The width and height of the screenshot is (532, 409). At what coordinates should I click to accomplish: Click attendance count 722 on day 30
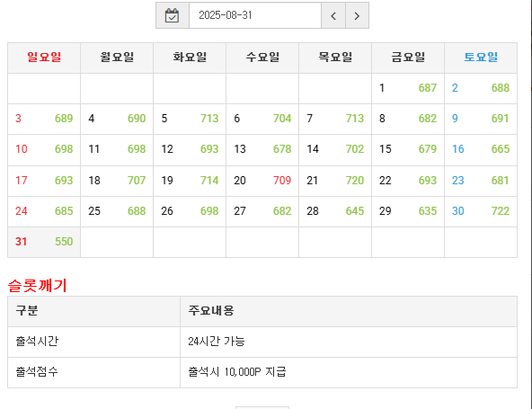[x=501, y=211]
